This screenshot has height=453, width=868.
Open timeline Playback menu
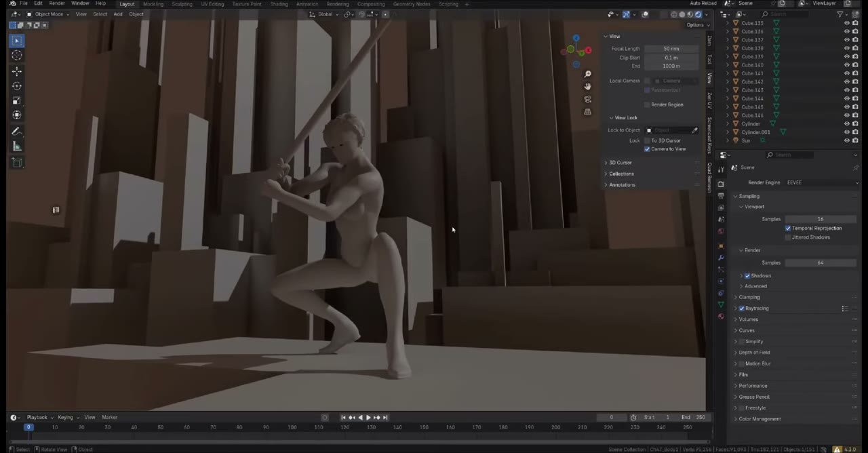click(x=39, y=418)
